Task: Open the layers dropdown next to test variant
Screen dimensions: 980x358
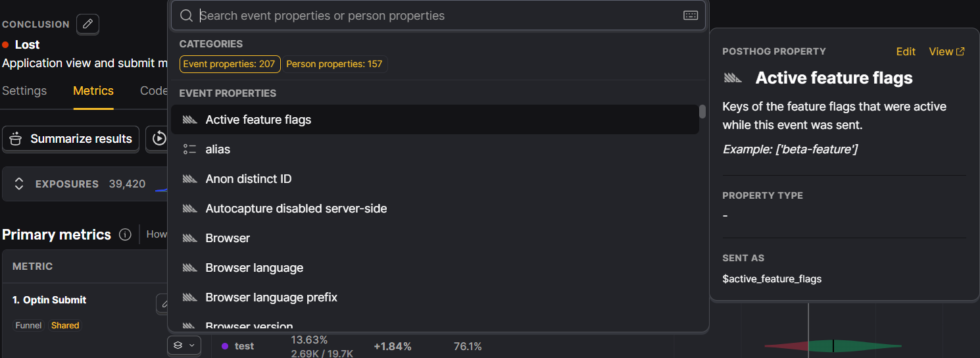Action: (x=184, y=345)
